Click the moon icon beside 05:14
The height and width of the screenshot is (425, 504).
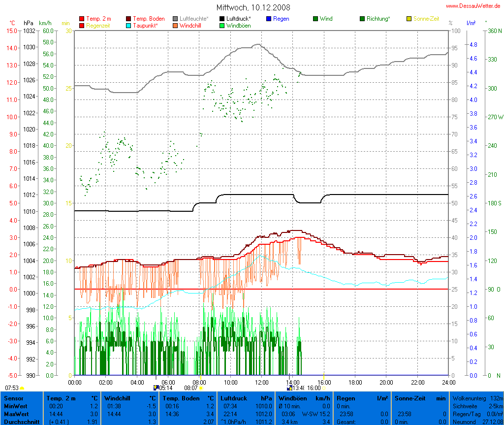pyautogui.click(x=156, y=388)
